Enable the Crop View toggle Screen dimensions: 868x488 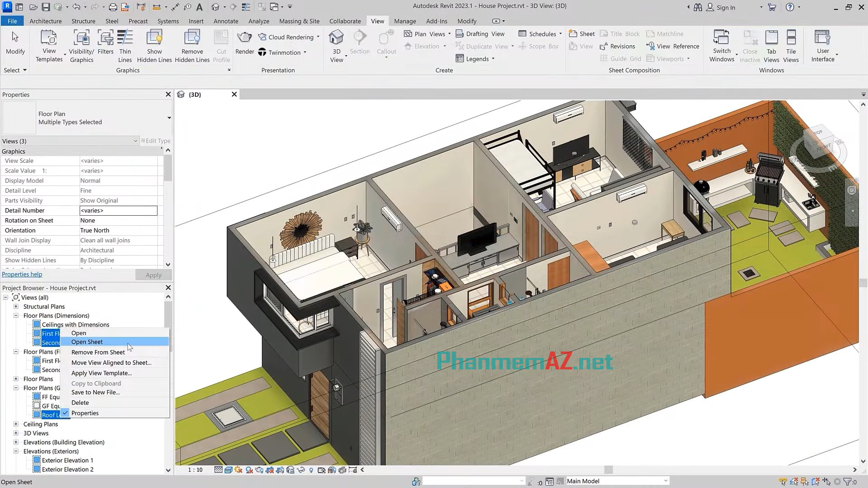(269, 469)
